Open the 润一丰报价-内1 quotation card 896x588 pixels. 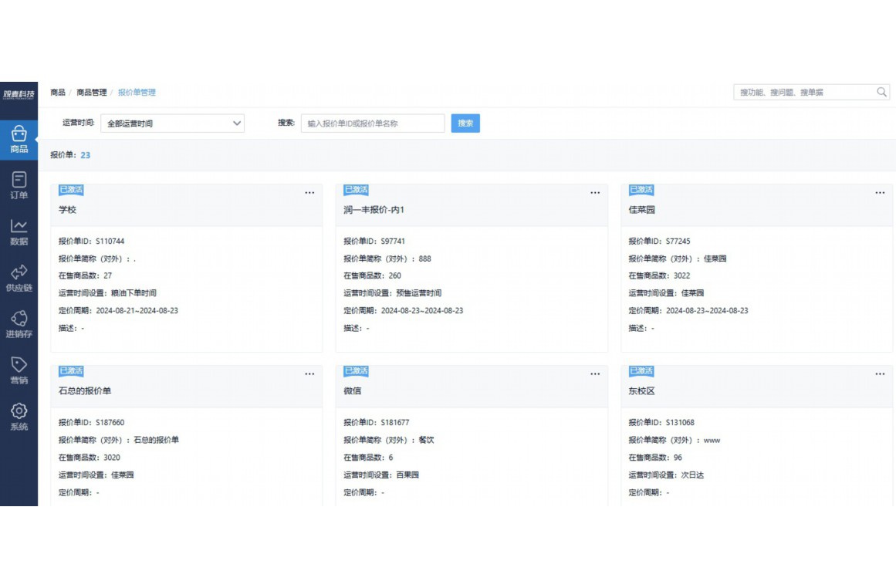coord(374,210)
